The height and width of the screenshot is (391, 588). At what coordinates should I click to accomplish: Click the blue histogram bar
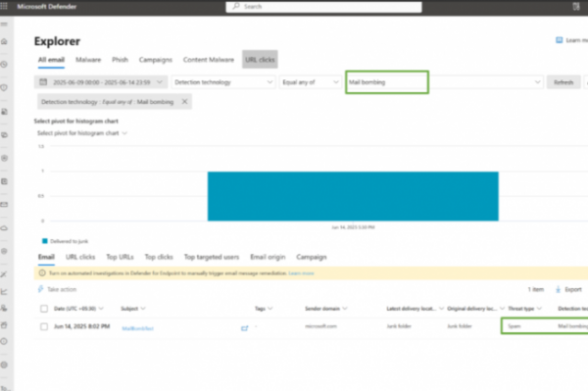353,196
